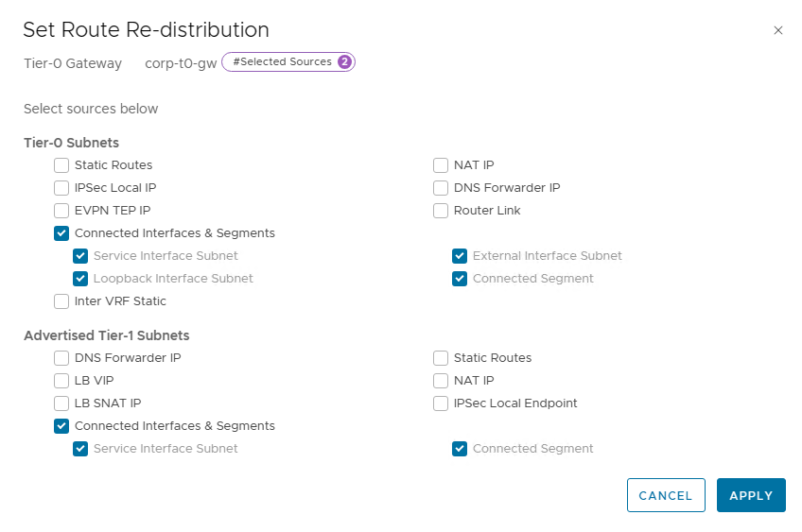The image size is (802, 532).
Task: Enable Inter VRF Static checkbox
Action: pyautogui.click(x=61, y=301)
